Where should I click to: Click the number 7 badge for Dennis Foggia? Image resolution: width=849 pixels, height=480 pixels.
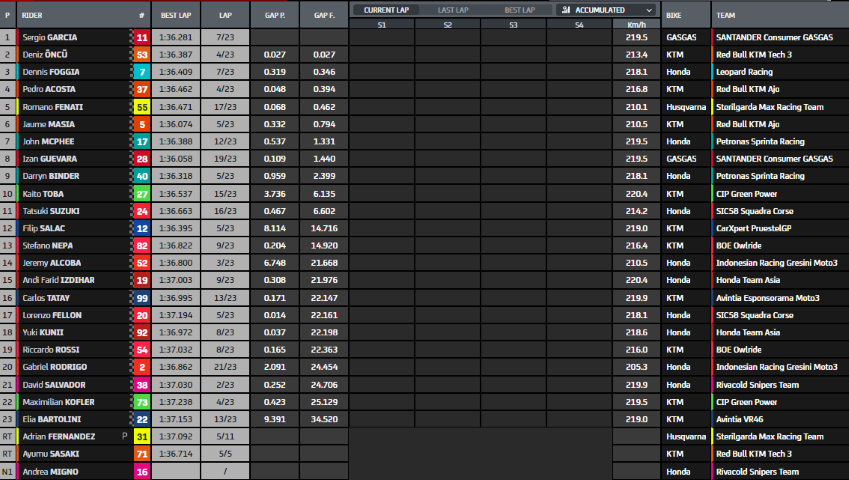click(x=142, y=72)
